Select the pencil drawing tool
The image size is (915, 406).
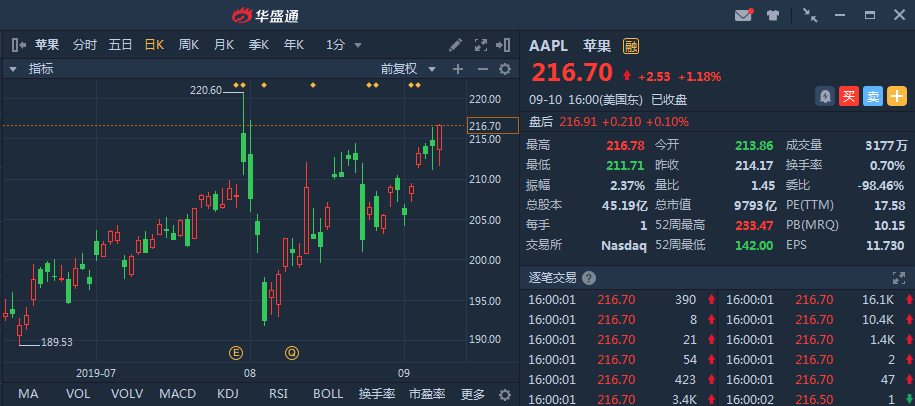pyautogui.click(x=456, y=45)
